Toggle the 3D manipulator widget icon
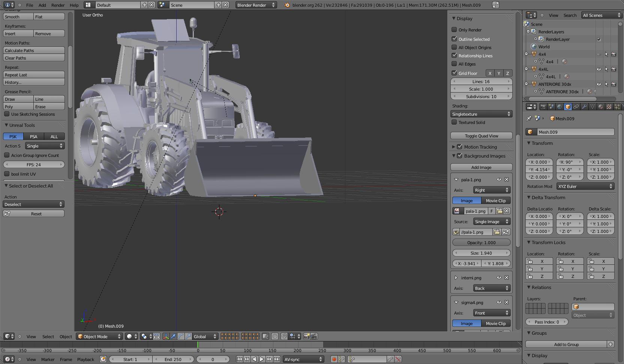This screenshot has width=624, height=364. coord(166,336)
